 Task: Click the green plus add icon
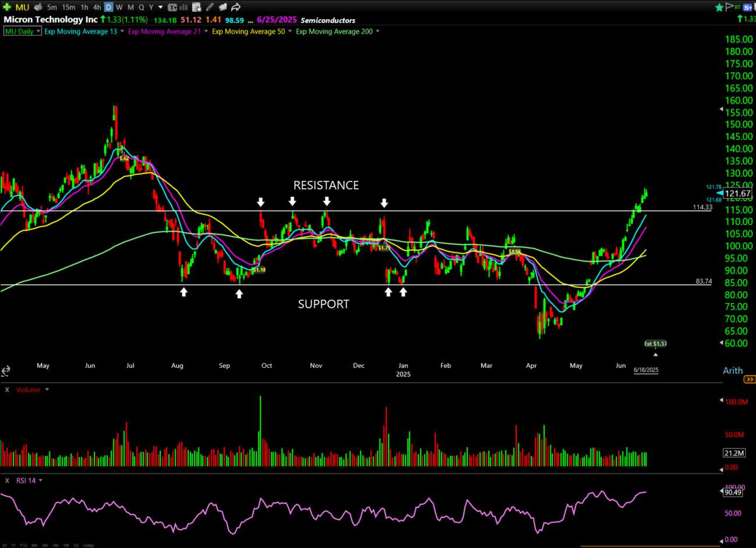7,7
